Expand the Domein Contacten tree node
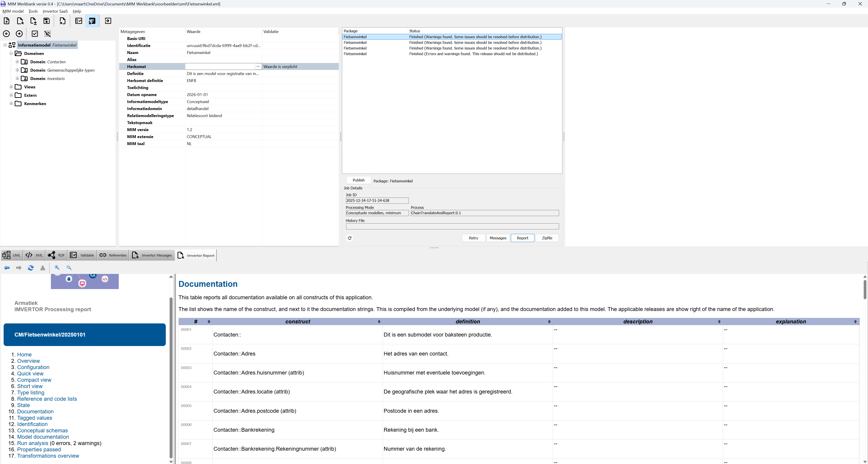Image resolution: width=868 pixels, height=464 pixels. tap(17, 62)
